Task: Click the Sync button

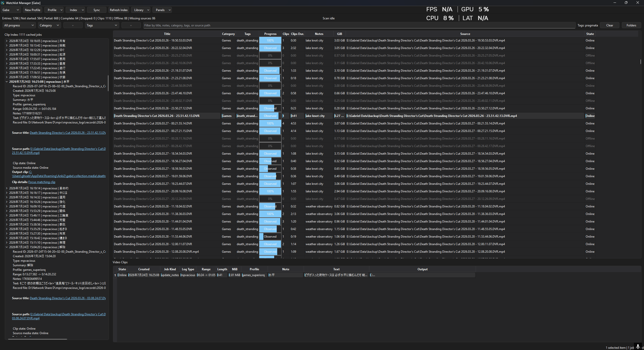Action: point(97,10)
